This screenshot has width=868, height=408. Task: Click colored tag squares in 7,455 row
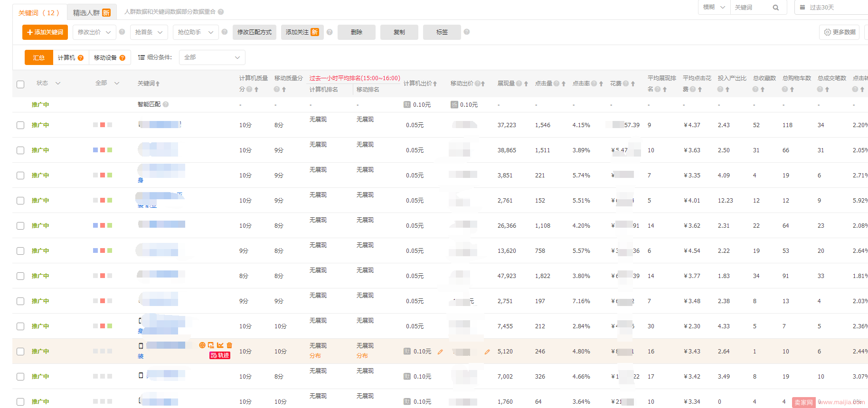tap(103, 326)
